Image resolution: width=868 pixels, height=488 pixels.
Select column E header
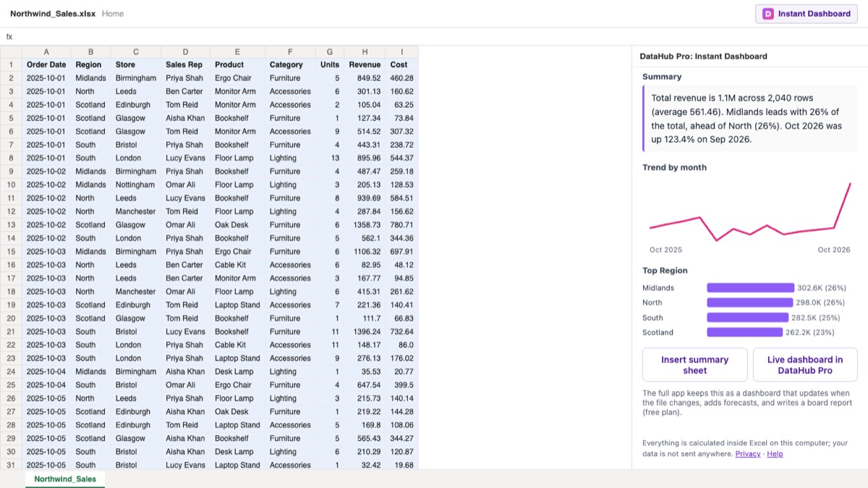[237, 51]
